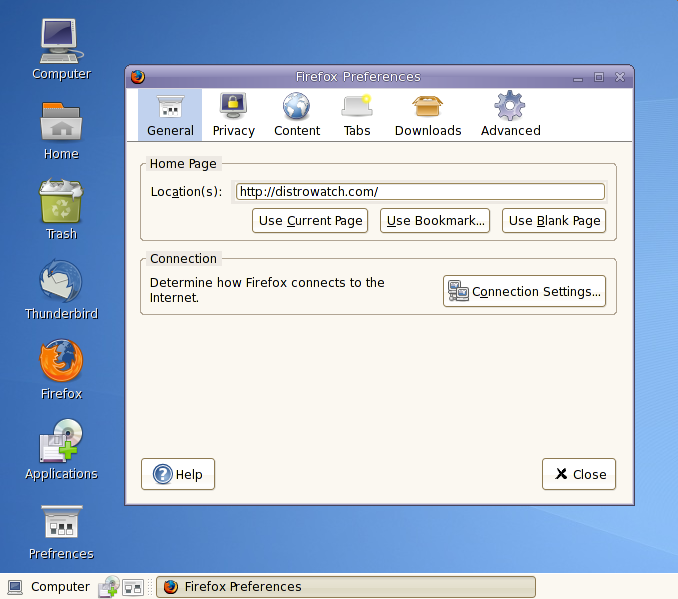Click the Firefox Preferences taskbar button
Viewport: 678px width, 599px height.
tap(345, 587)
